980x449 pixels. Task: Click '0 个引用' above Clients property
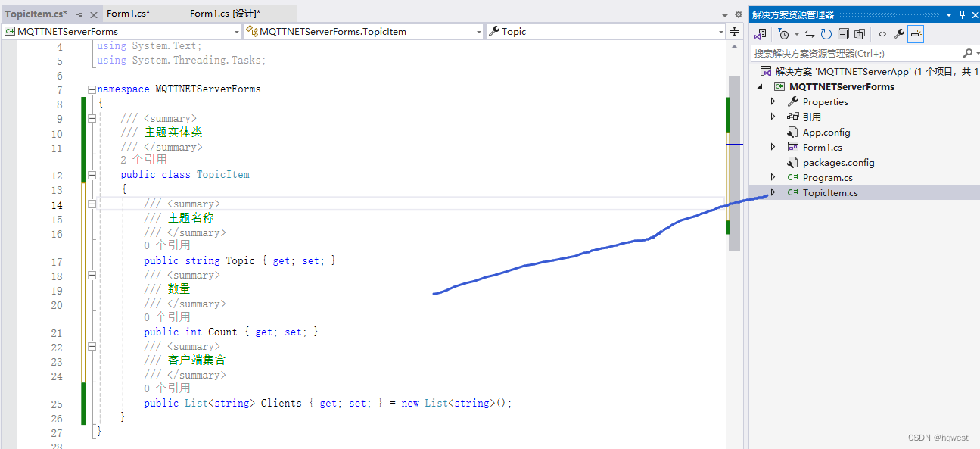[x=167, y=388]
